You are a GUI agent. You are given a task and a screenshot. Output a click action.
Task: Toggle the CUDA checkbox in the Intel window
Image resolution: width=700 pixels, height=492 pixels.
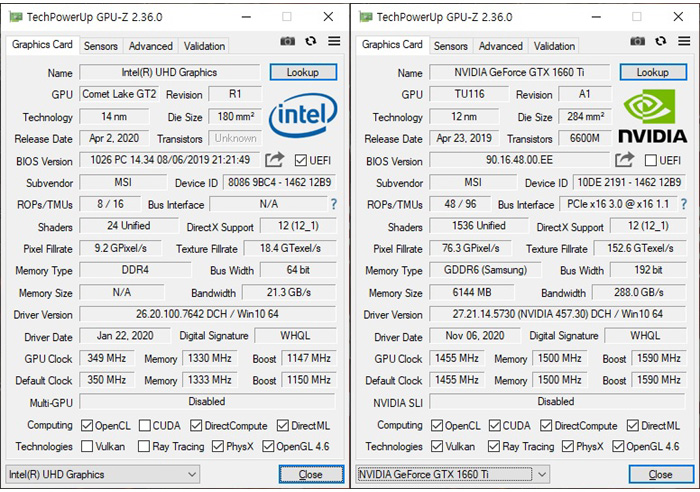(x=144, y=425)
